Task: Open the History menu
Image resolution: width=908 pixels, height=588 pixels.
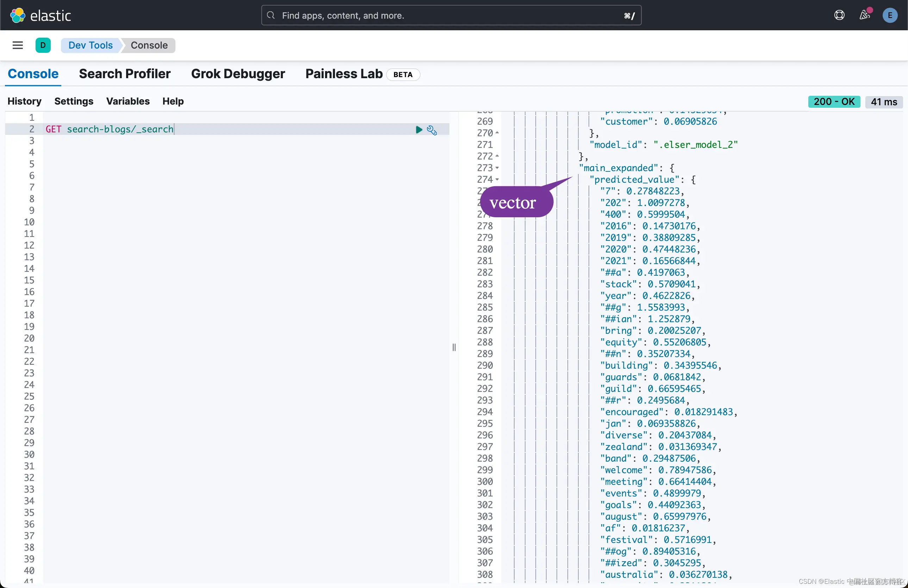Action: pos(24,101)
